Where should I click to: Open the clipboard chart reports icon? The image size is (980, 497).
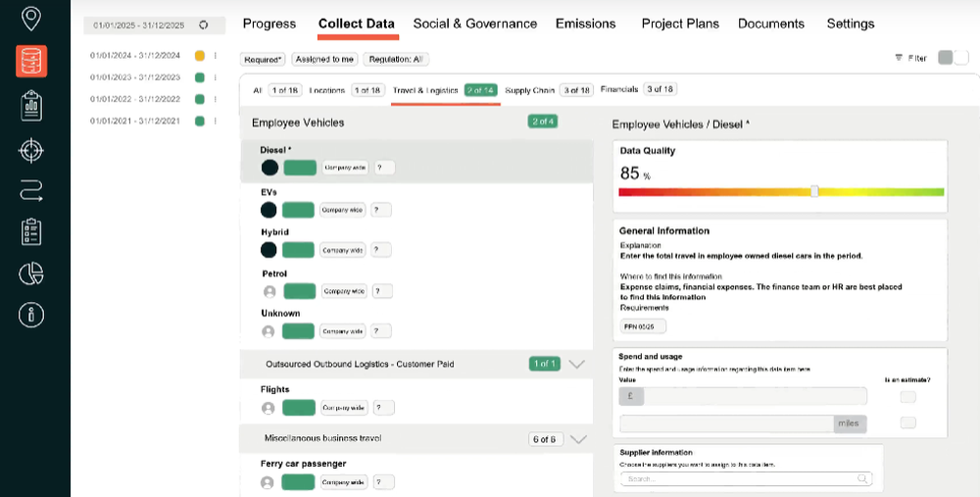point(31,106)
